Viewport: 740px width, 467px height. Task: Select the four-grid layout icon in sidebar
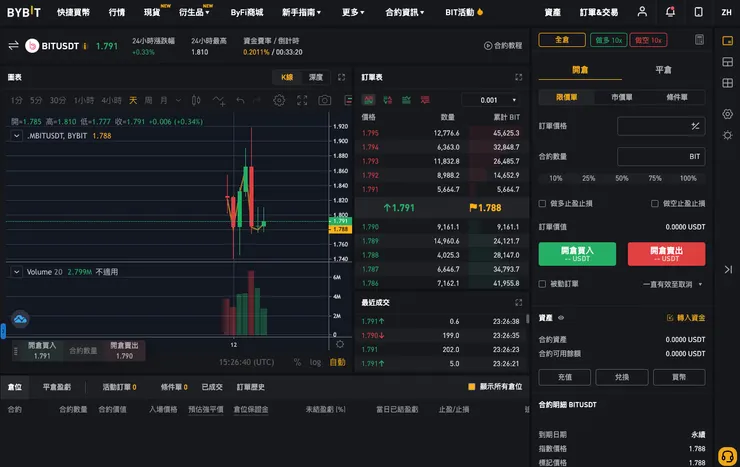click(x=728, y=83)
